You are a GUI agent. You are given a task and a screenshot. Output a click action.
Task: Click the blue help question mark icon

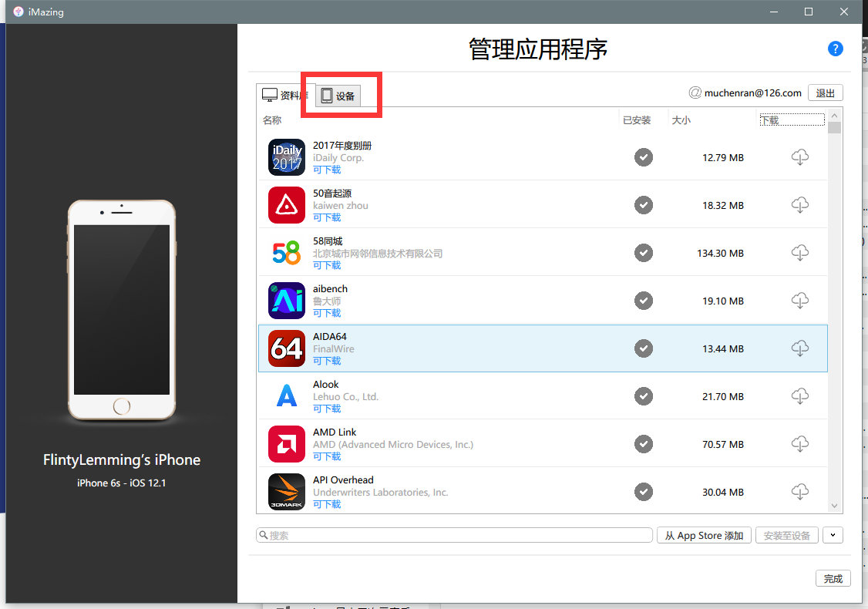coord(835,49)
